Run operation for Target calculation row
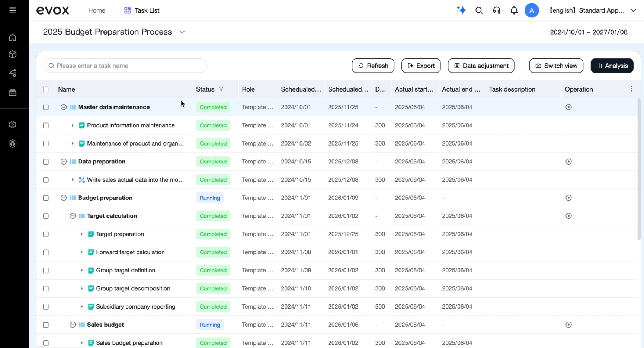This screenshot has width=644, height=348. [x=568, y=216]
